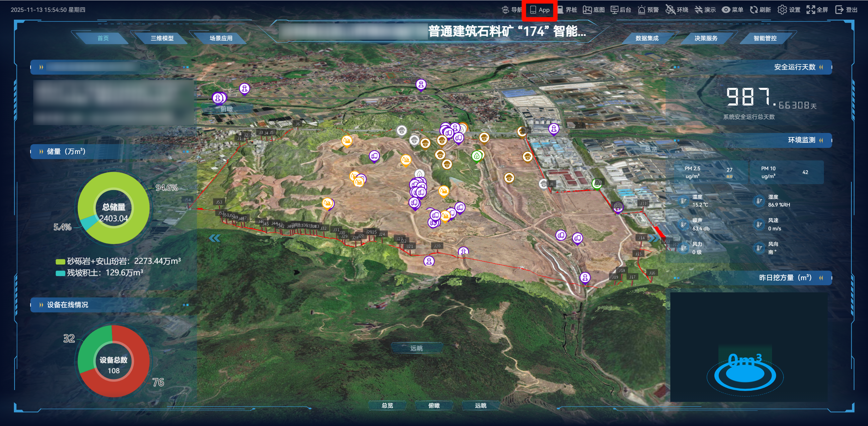Image resolution: width=868 pixels, height=426 pixels.
Task: Enter 全屏 fullscreen mode
Action: point(810,10)
